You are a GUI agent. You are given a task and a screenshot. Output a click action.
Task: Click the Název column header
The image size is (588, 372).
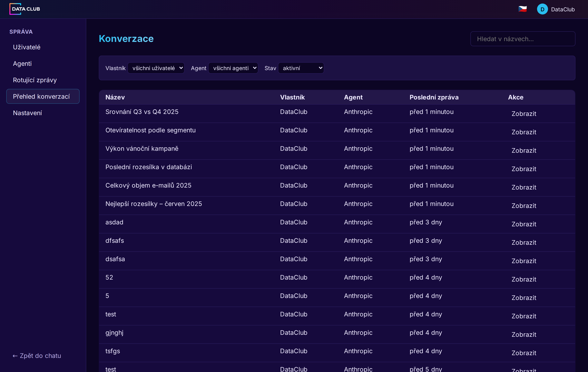click(x=115, y=97)
